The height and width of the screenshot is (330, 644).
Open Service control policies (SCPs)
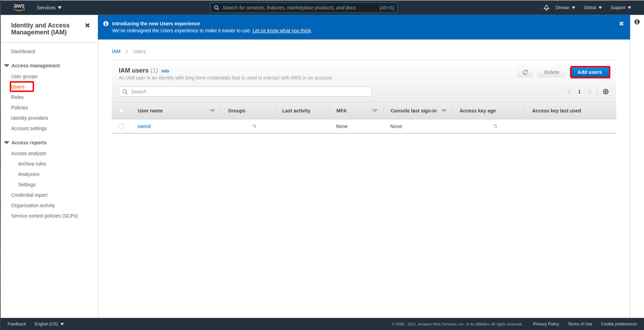click(44, 216)
